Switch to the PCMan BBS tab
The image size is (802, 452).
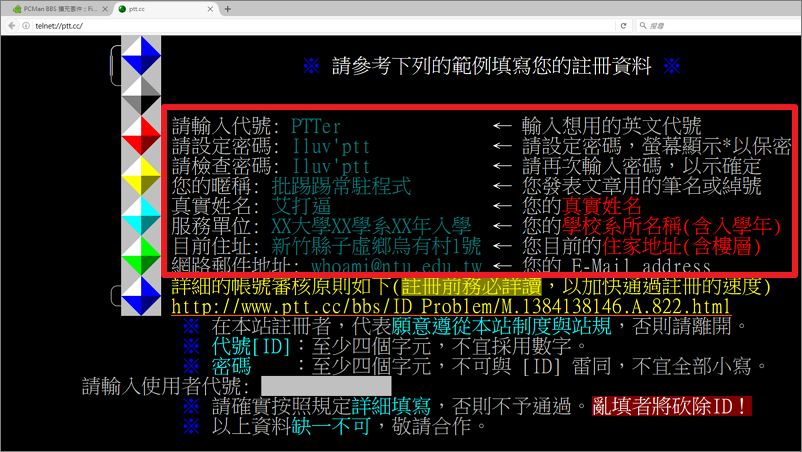coord(55,9)
